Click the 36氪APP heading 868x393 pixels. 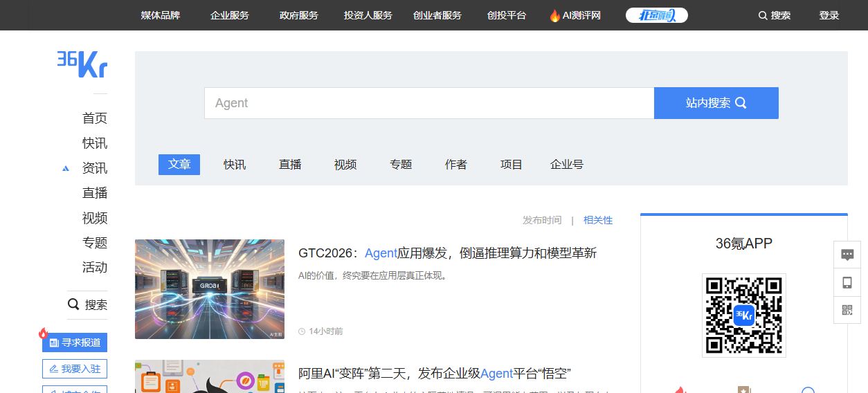[744, 244]
